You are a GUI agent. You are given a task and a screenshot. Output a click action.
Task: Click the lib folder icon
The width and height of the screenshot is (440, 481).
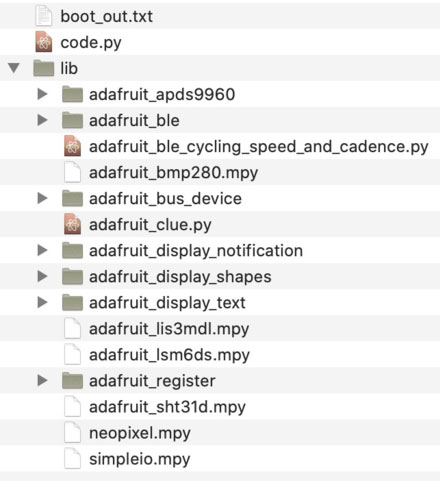[44, 68]
